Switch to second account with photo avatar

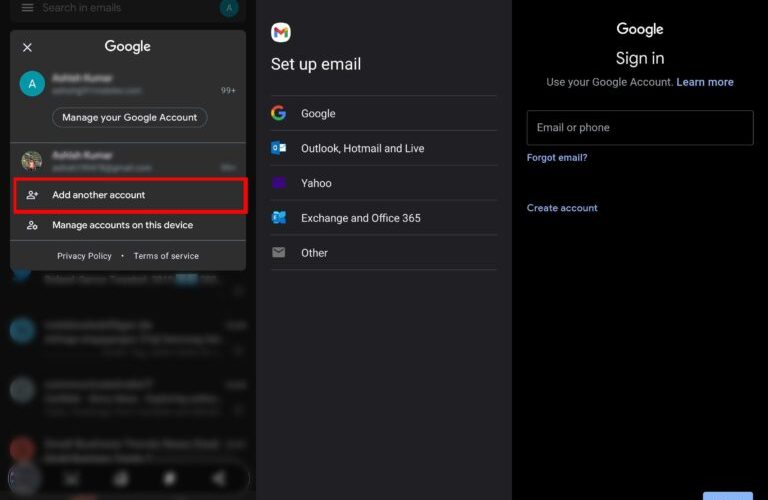pos(128,161)
